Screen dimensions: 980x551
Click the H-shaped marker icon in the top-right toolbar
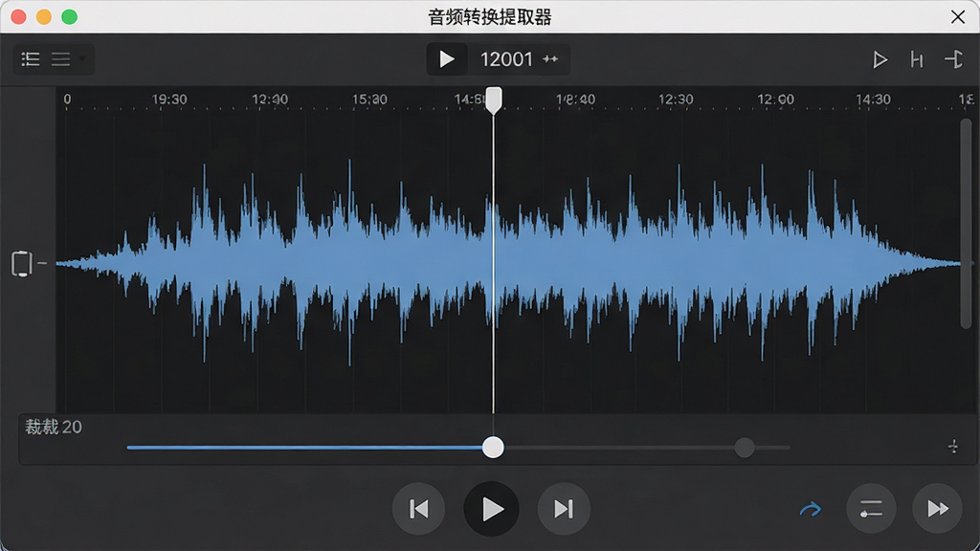point(917,59)
